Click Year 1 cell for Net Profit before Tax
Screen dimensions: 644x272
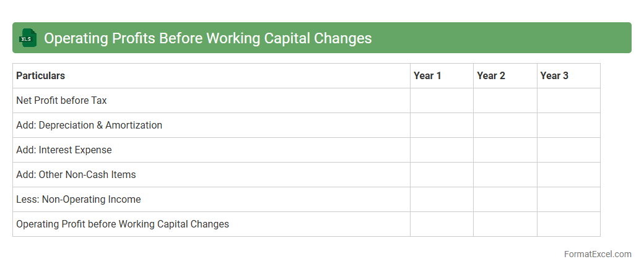(x=442, y=101)
